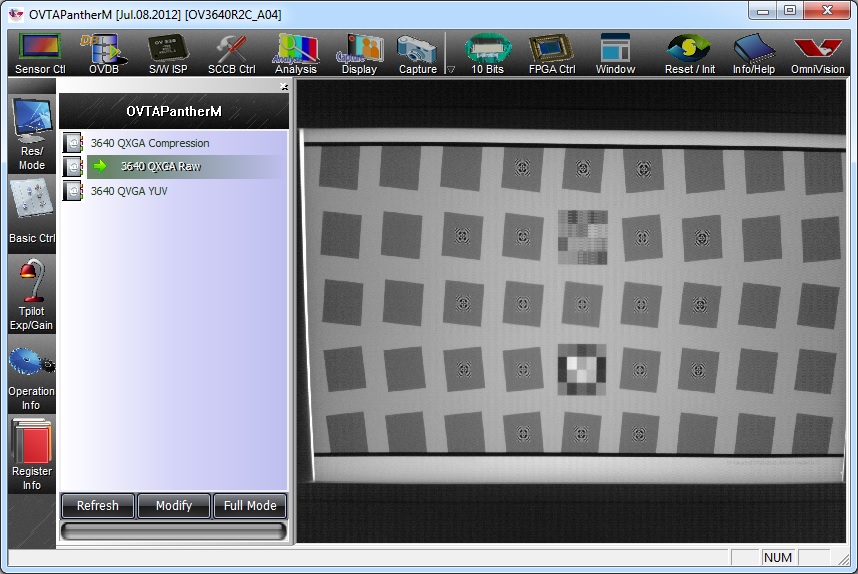Screen dimensions: 858x574
Task: Click the Refresh button
Action: (97, 506)
